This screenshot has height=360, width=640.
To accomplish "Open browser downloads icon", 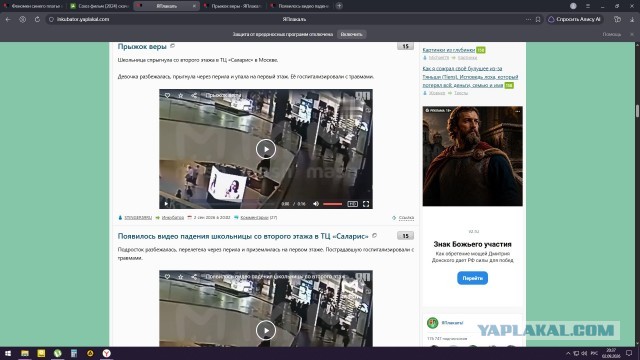I will click(x=632, y=19).
